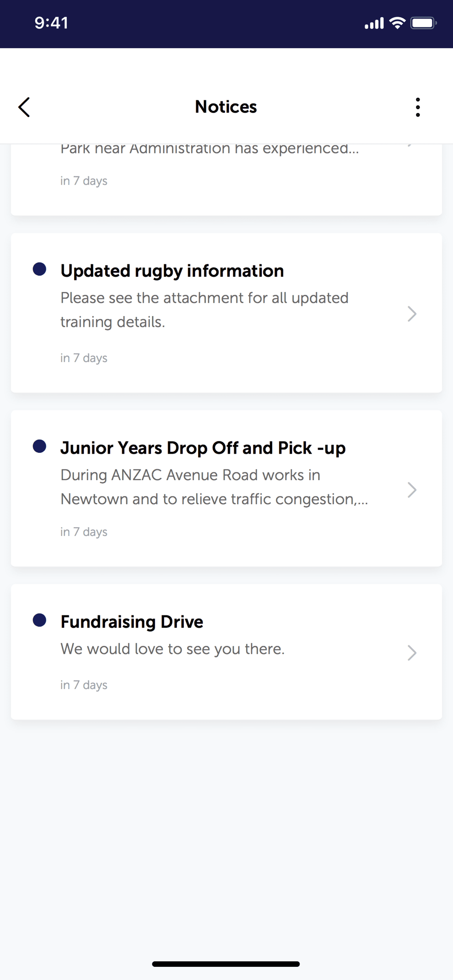Tap 'We would love to see you there' text
Screen dimensions: 453x980
[173, 649]
